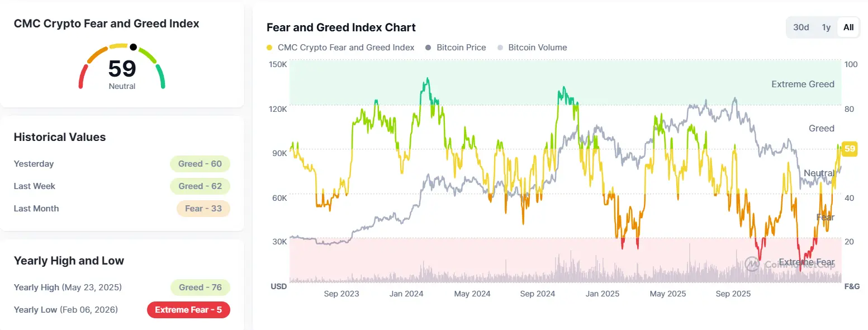868x330 pixels.
Task: Click the green segment of the gauge arc
Action: pyautogui.click(x=161, y=77)
